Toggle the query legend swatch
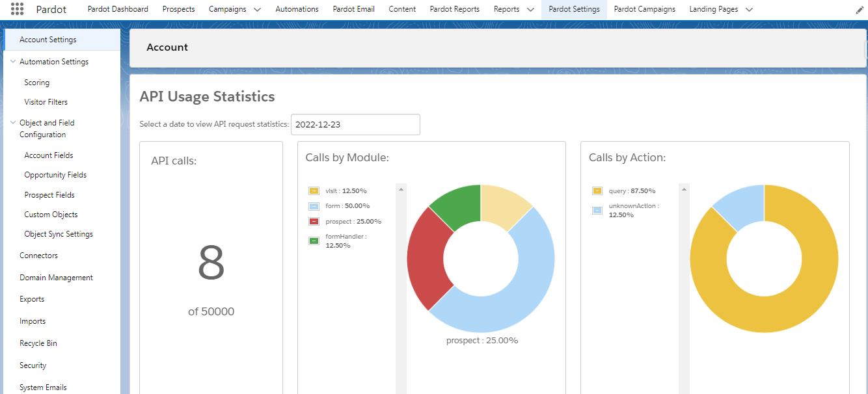The height and width of the screenshot is (394, 868). coord(597,191)
